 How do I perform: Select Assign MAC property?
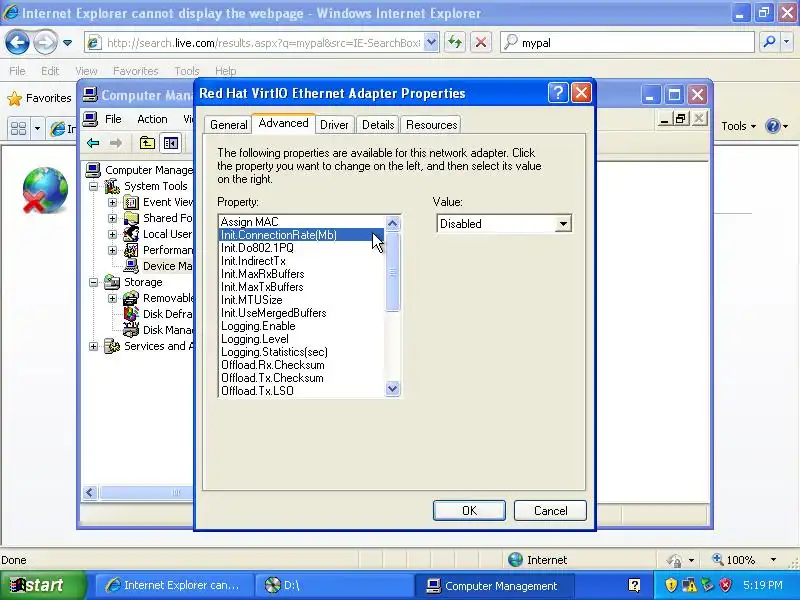[x=301, y=222]
